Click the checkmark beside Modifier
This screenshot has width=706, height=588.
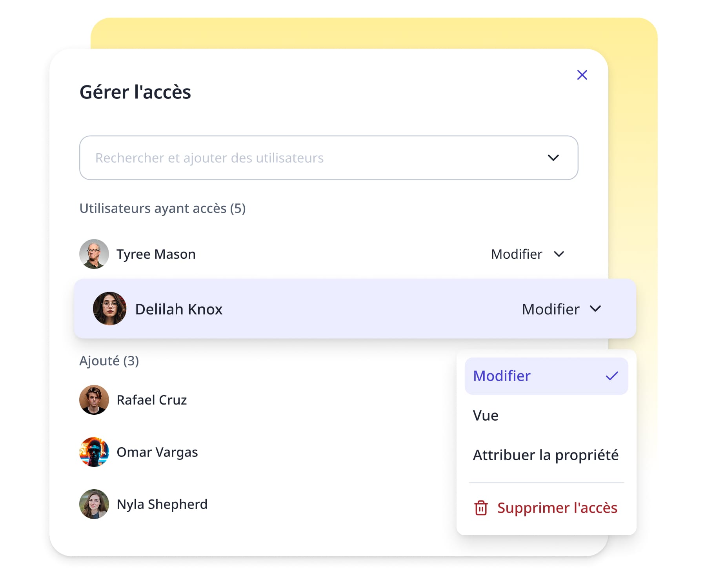coord(611,376)
